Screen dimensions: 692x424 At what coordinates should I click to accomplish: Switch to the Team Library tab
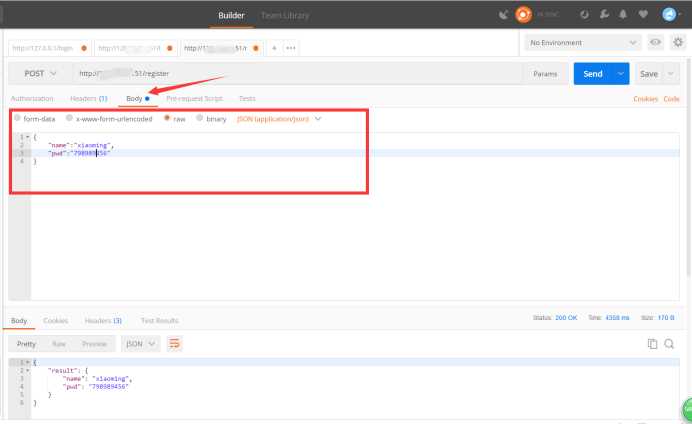coord(285,15)
